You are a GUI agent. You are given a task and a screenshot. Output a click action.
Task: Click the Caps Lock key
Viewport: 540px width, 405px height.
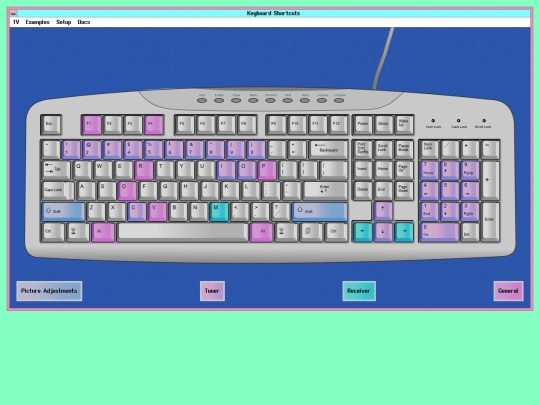(x=58, y=191)
